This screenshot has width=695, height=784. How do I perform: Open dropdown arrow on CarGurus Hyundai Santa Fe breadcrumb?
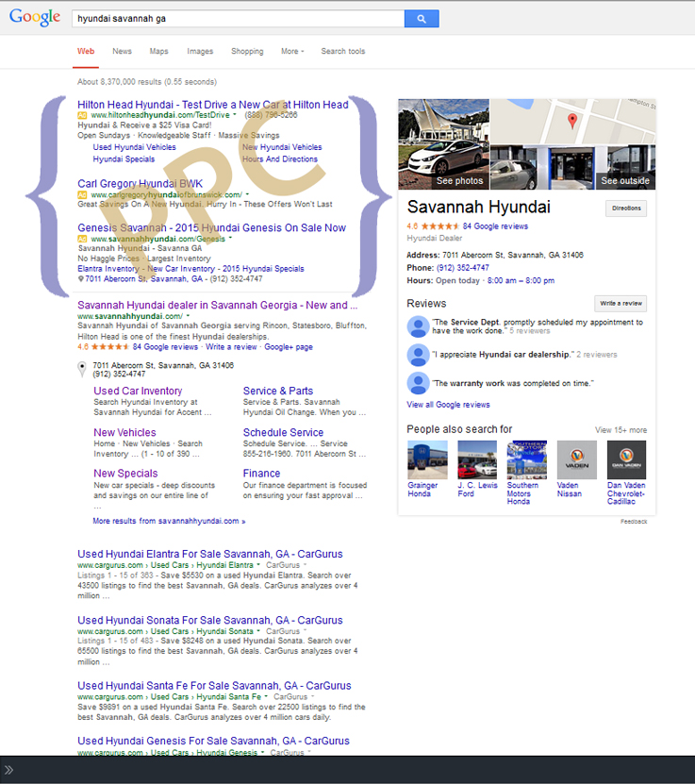pos(266,696)
